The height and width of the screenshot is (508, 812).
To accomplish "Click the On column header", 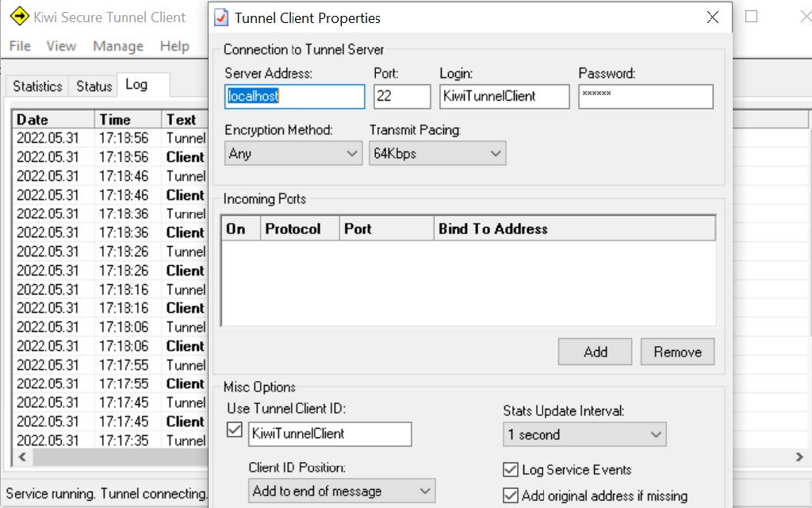I will (x=241, y=229).
